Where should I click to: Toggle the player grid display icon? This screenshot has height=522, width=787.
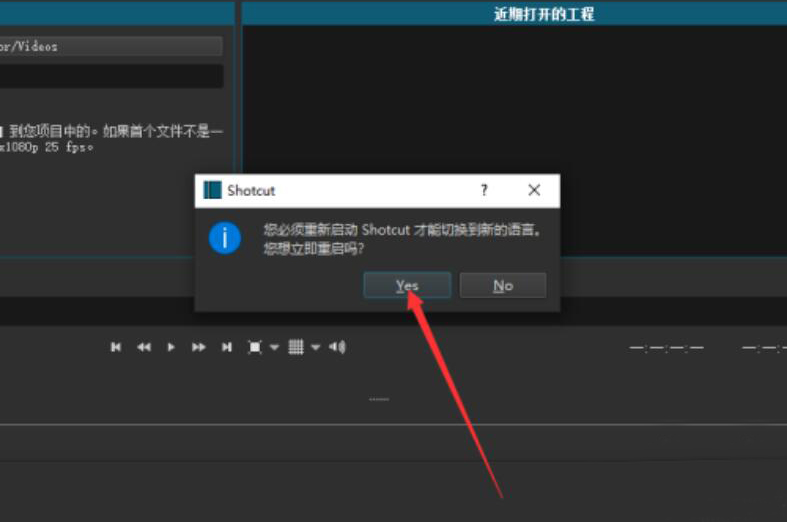pos(296,347)
